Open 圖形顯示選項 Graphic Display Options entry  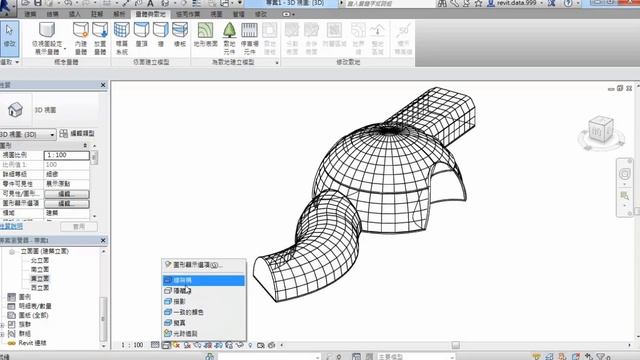tap(204, 265)
